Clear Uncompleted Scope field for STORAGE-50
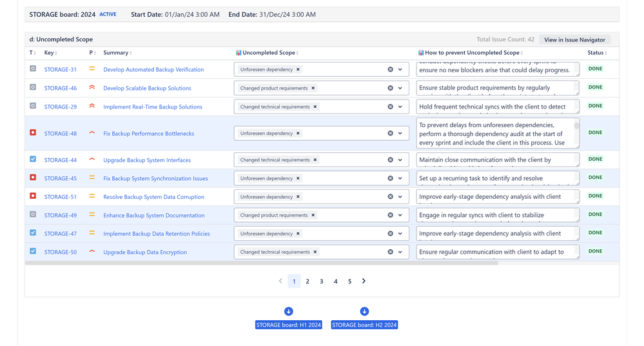Screen dimensions: 644x346 (390, 252)
